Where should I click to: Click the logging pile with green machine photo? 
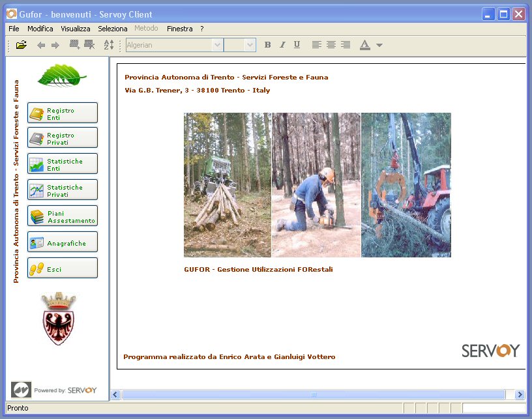pyautogui.click(x=228, y=185)
